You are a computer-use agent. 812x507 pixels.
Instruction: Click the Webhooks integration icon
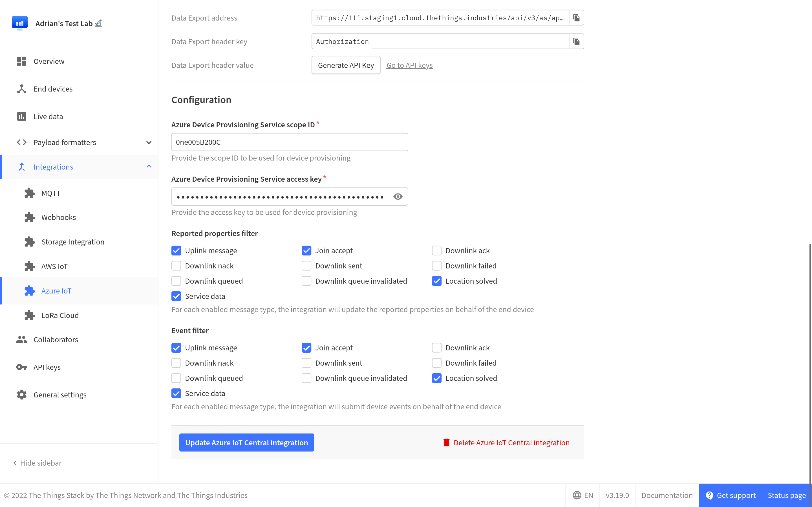pyautogui.click(x=29, y=217)
